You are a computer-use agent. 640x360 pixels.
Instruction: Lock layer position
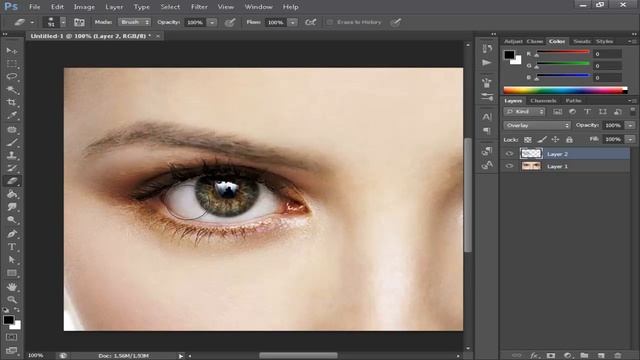tap(555, 140)
